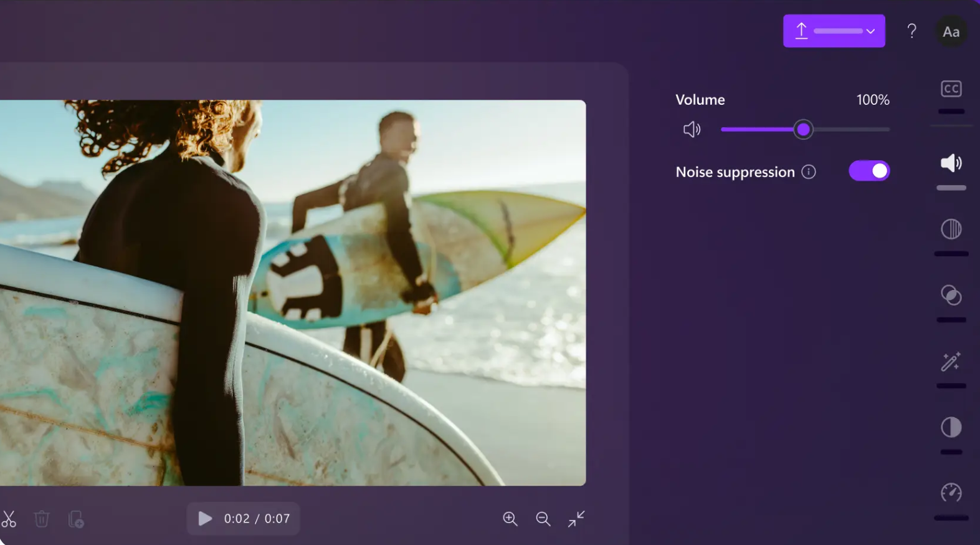This screenshot has height=545, width=980.
Task: Delete clip with the trash icon
Action: click(x=42, y=519)
